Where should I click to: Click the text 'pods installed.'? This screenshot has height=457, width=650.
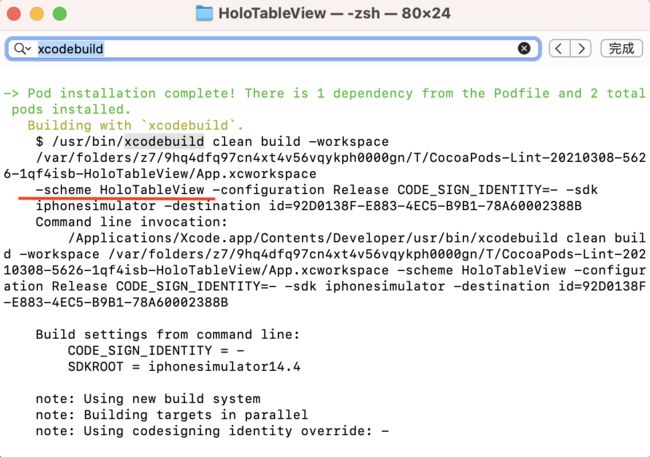tap(71, 109)
